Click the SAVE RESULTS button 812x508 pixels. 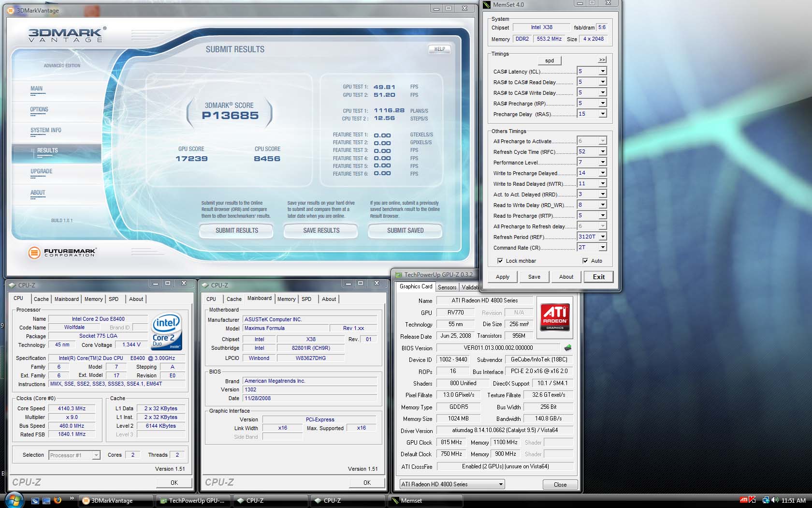point(321,231)
